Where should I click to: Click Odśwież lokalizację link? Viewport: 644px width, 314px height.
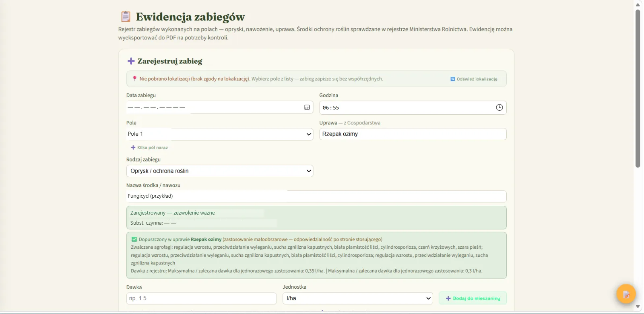pyautogui.click(x=474, y=79)
